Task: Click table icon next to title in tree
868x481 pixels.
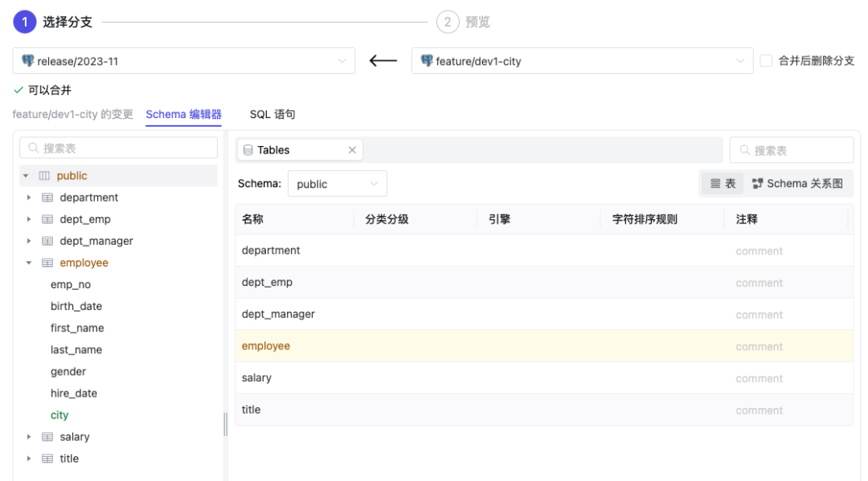Action: pyautogui.click(x=47, y=459)
